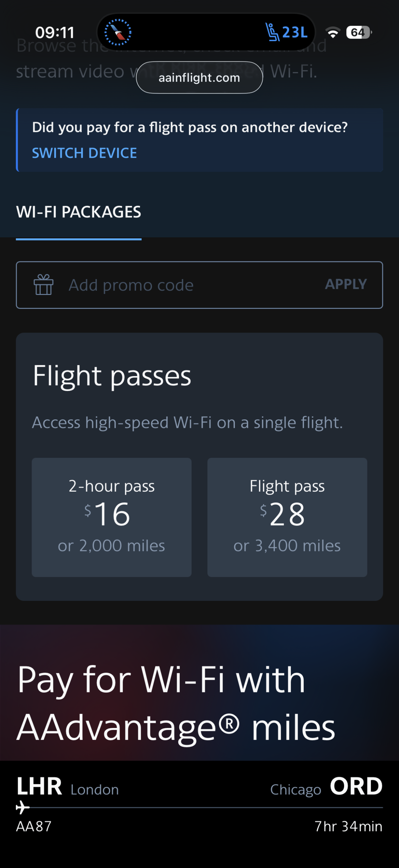Select the WI-FI PACKAGES tab
Screen dimensions: 399x868
pos(79,213)
